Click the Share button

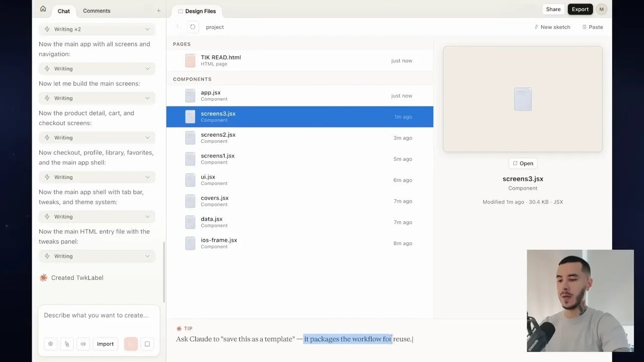coord(553,9)
